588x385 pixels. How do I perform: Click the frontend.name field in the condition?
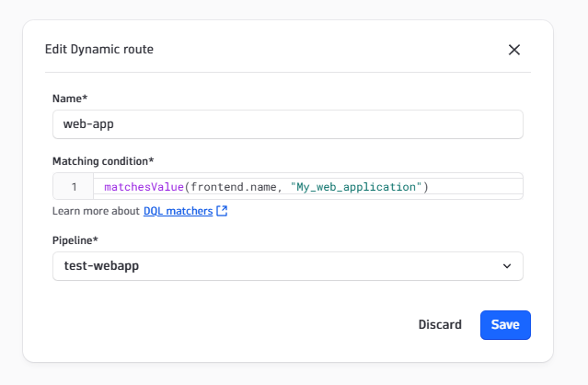[234, 187]
